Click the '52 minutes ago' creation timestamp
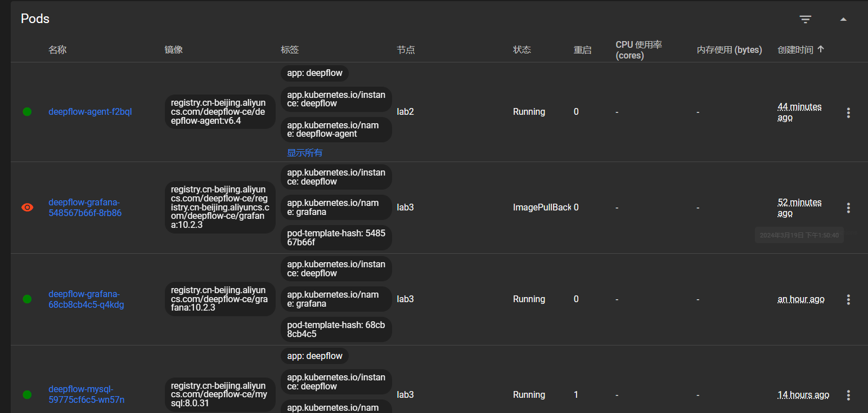Image resolution: width=868 pixels, height=413 pixels. pos(799,208)
